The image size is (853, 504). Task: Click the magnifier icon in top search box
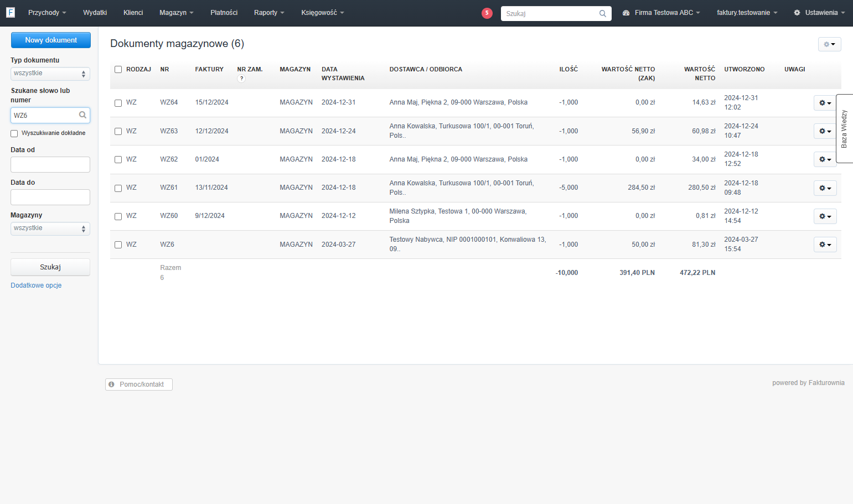(603, 14)
